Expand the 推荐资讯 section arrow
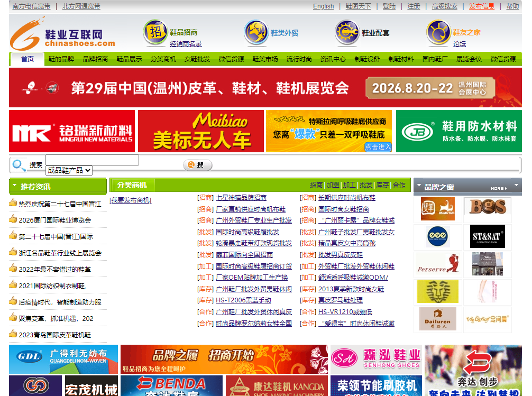This screenshot has width=532, height=396. click(x=15, y=186)
